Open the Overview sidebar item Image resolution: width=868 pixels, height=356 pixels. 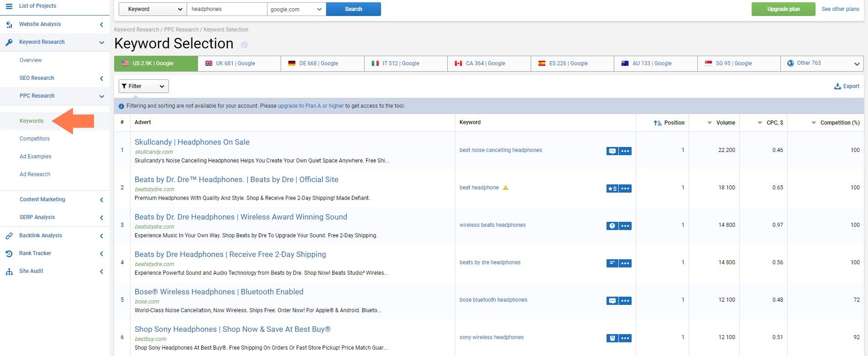(31, 60)
